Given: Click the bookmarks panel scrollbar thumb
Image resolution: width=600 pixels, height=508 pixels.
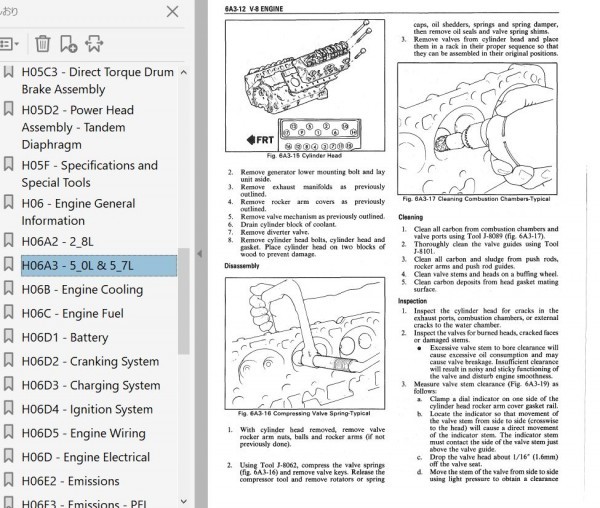Looking at the screenshot, I should 184,301.
